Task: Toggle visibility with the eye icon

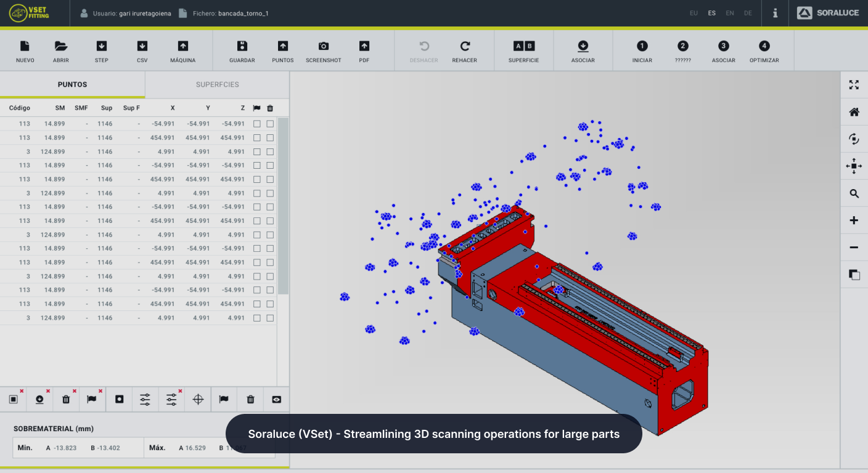Action: coord(276,400)
